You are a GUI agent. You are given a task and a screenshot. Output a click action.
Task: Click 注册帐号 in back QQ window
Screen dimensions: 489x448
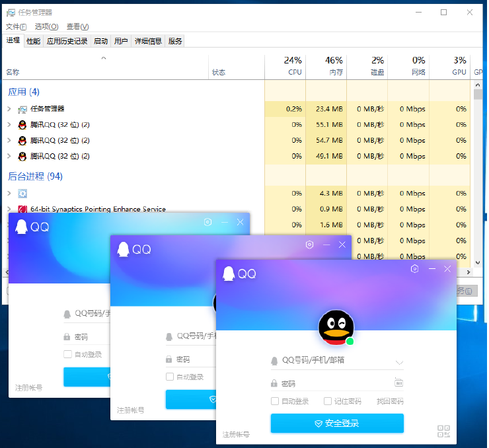tap(28, 387)
